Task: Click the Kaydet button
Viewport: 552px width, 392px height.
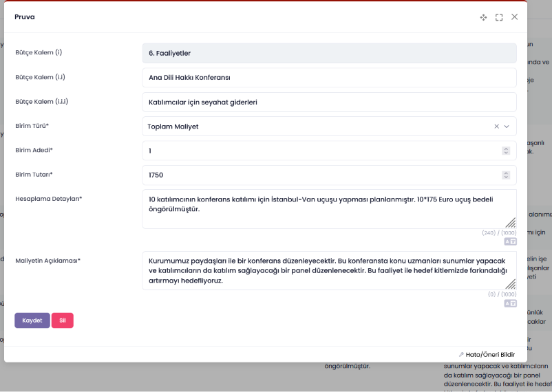Action: click(x=32, y=320)
